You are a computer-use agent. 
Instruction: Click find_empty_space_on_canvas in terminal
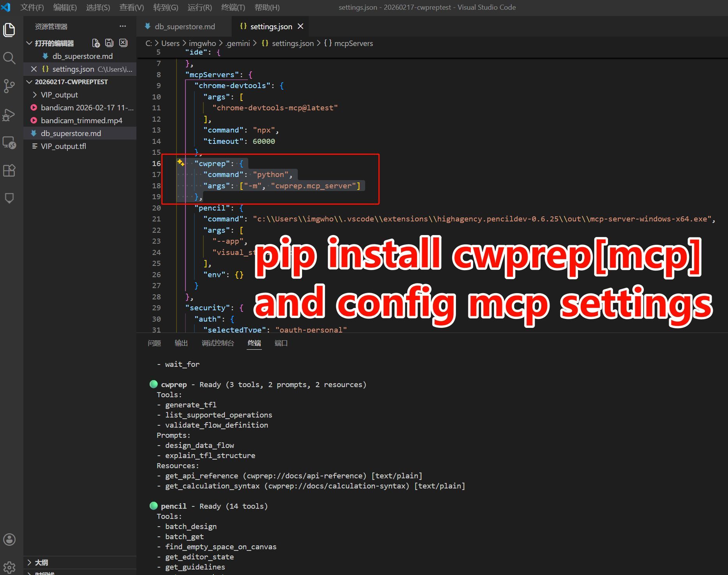(x=221, y=547)
